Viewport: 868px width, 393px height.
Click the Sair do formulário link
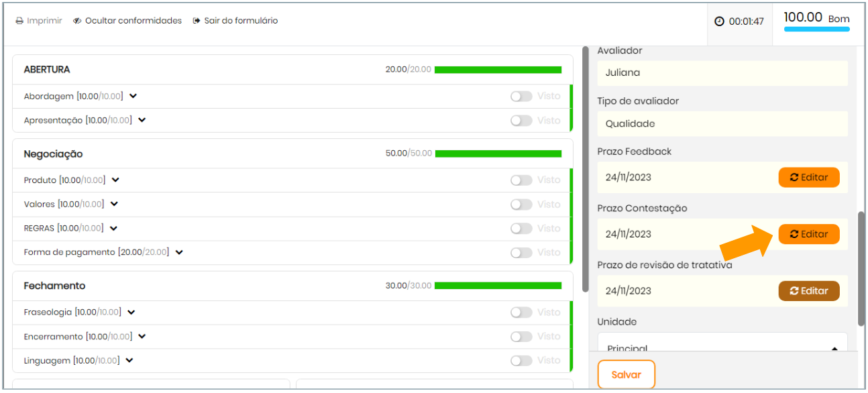click(x=241, y=21)
